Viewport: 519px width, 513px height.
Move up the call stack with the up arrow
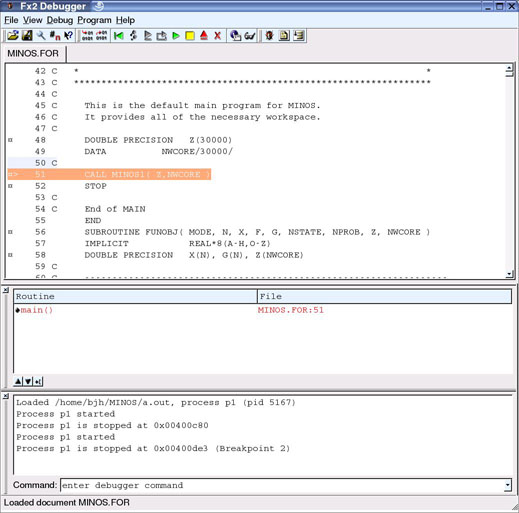tap(18, 381)
